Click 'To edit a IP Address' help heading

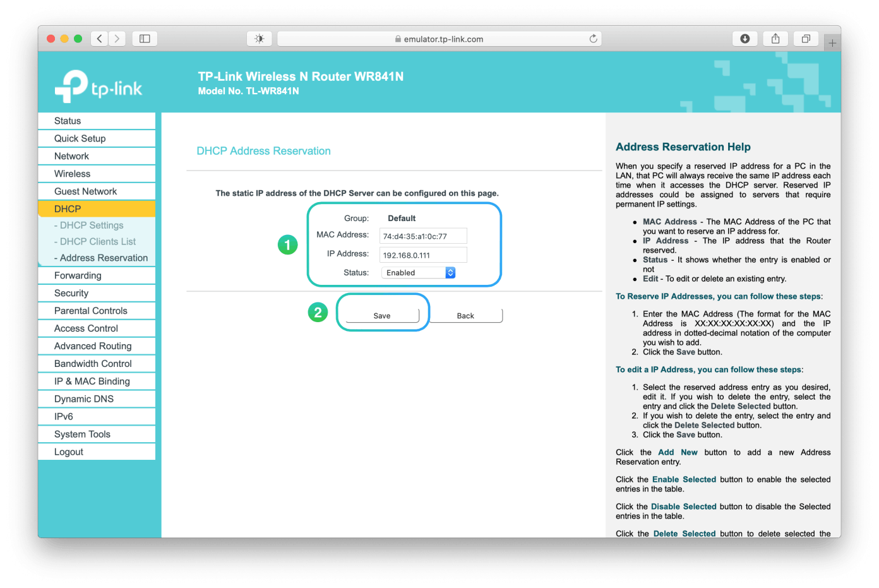point(710,369)
